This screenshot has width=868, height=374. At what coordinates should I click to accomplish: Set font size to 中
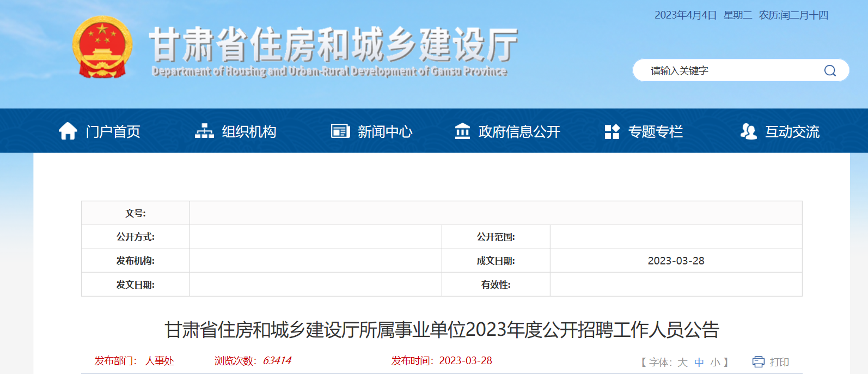[699, 362]
